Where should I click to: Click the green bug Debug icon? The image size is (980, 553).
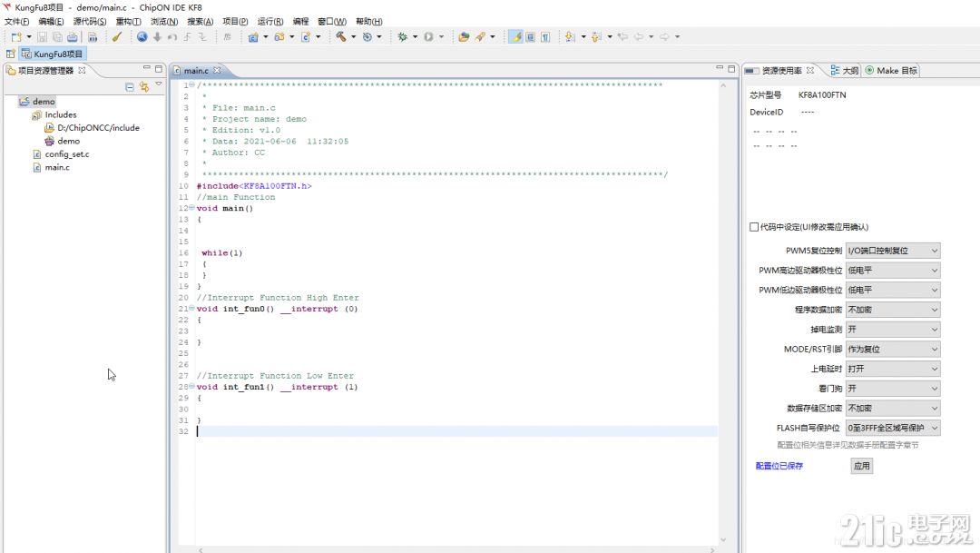pos(403,37)
